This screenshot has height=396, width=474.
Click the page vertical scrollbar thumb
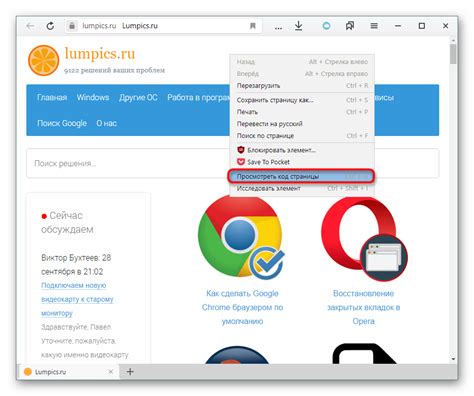coord(453,54)
